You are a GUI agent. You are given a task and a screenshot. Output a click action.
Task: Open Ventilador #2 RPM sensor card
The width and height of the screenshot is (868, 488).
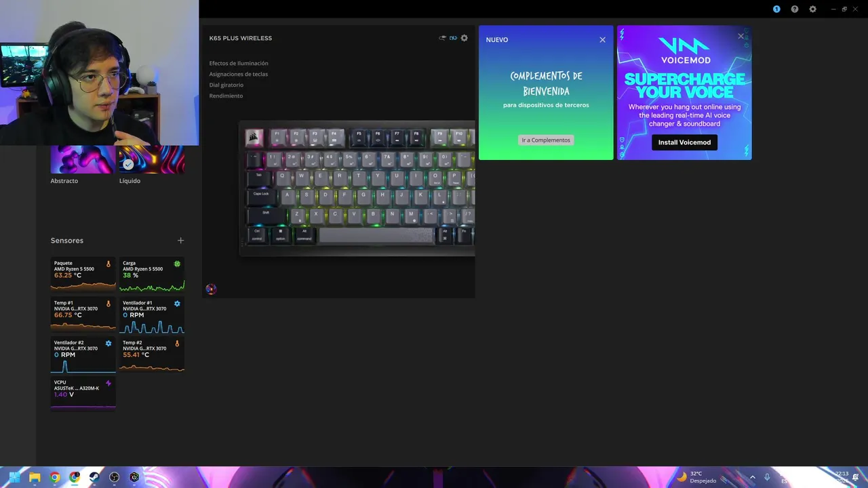pyautogui.click(x=83, y=355)
